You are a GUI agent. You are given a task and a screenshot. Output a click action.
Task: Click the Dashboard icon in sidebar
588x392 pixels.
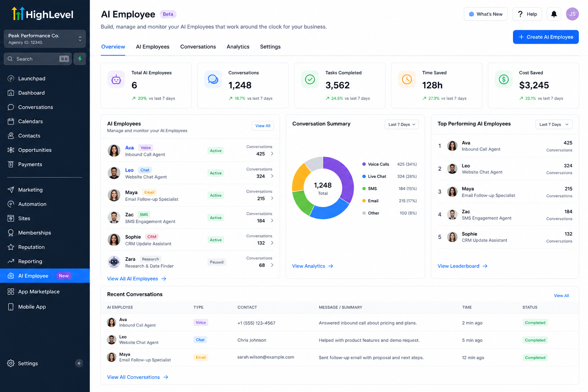[x=11, y=93]
